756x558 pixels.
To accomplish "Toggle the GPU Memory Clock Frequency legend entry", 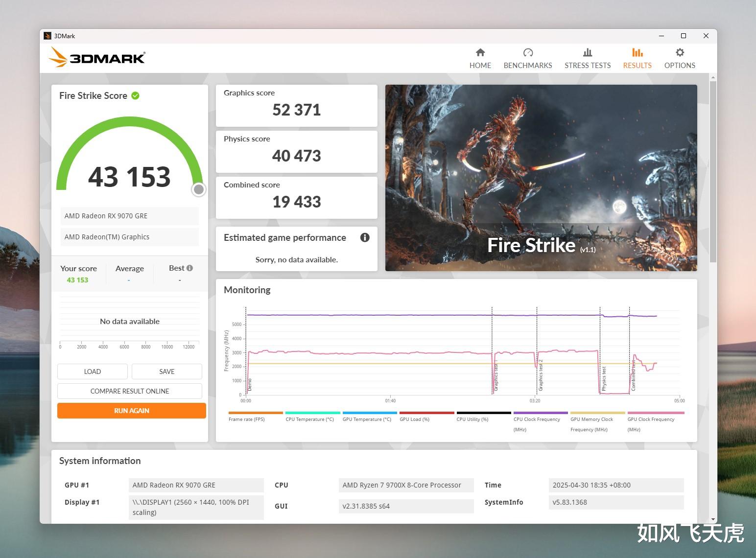I will (597, 422).
